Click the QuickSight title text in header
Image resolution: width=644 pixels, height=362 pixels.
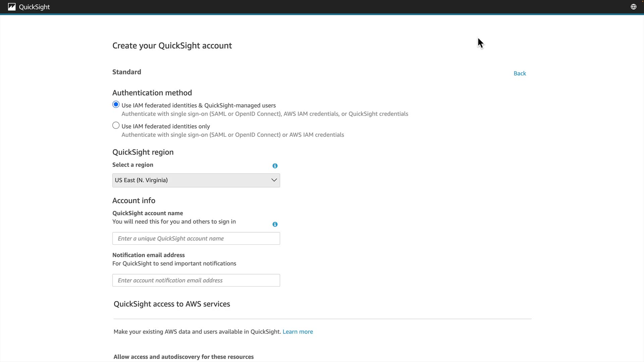click(x=34, y=7)
